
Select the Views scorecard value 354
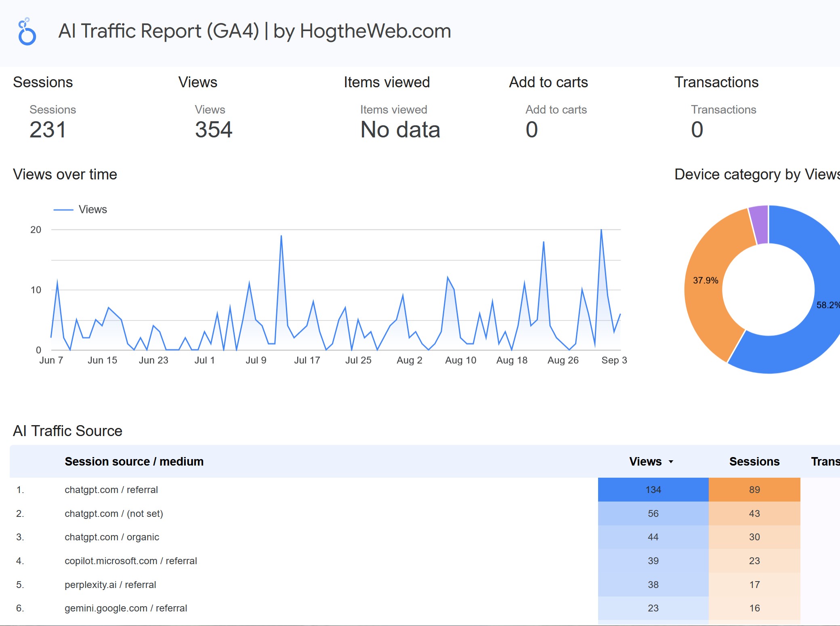click(214, 130)
